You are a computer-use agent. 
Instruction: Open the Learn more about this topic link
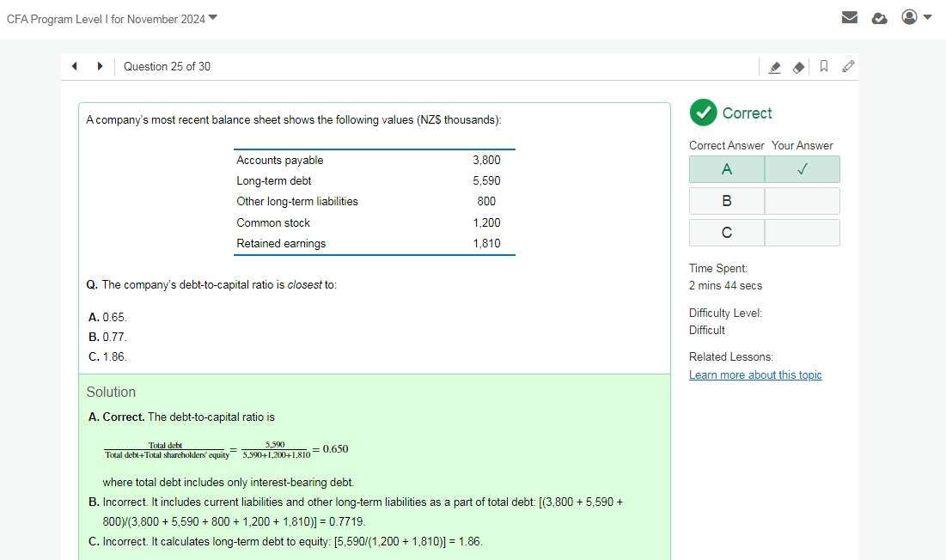pyautogui.click(x=755, y=375)
